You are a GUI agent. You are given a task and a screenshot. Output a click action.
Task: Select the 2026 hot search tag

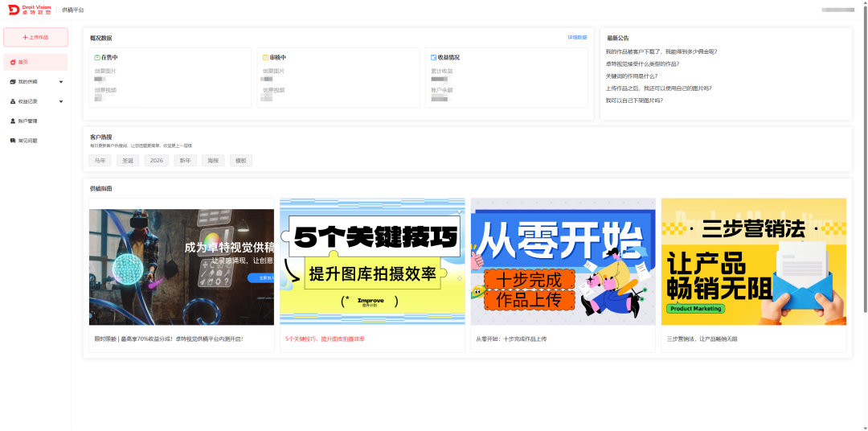[157, 161]
